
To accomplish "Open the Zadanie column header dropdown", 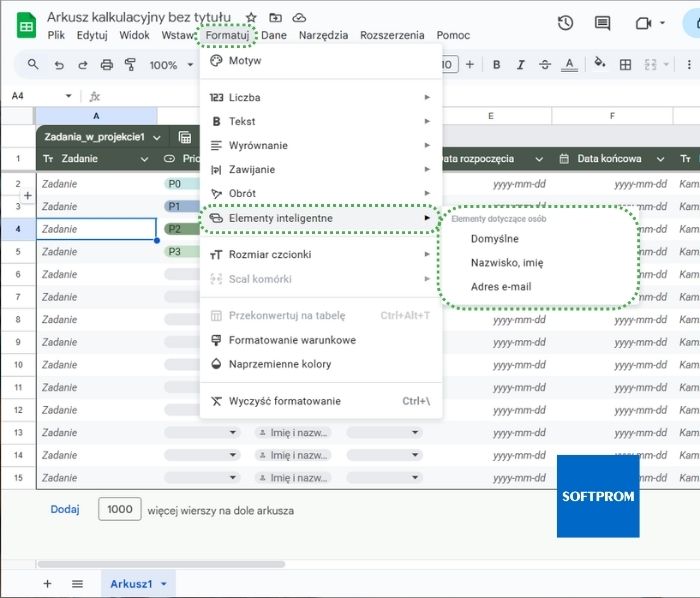I will click(144, 159).
